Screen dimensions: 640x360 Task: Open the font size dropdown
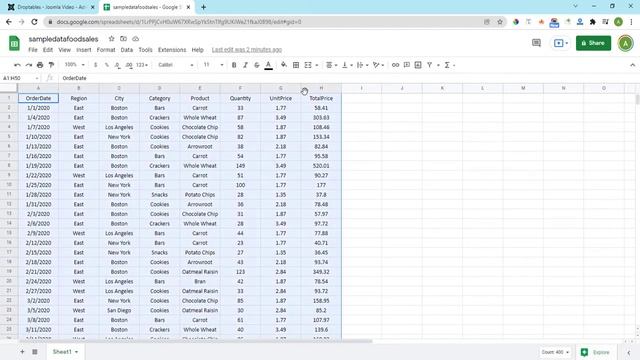click(213, 65)
